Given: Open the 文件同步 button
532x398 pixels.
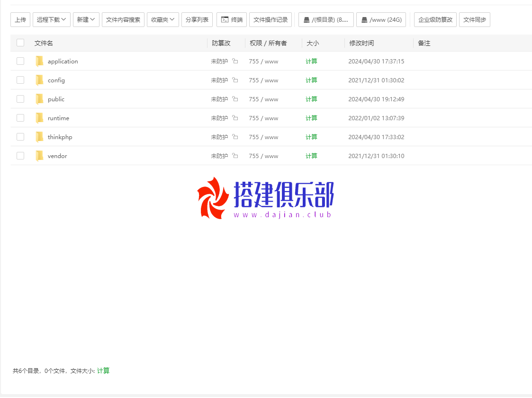Looking at the screenshot, I should pyautogui.click(x=475, y=20).
